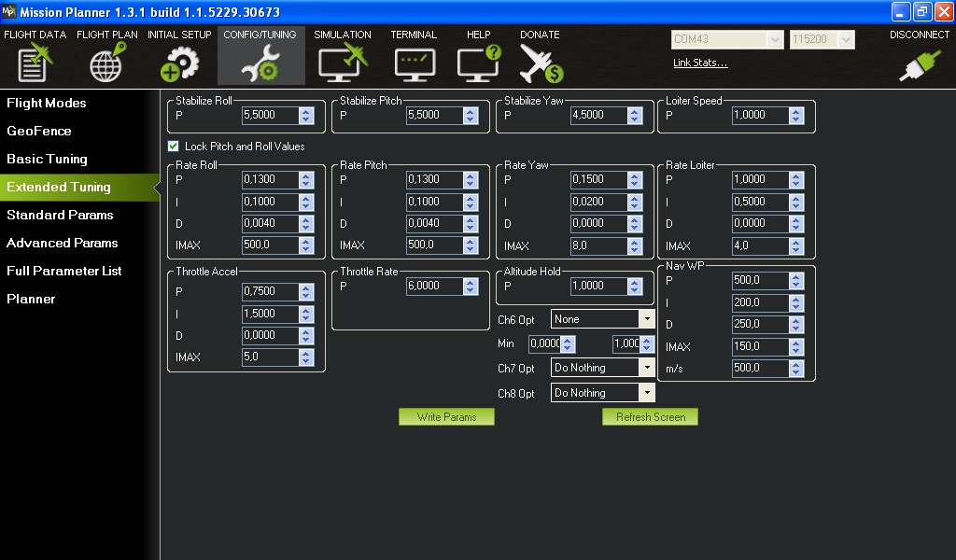Step the Nav WP m/s spinner
Image resolution: width=956 pixels, height=560 pixels.
coord(795,368)
